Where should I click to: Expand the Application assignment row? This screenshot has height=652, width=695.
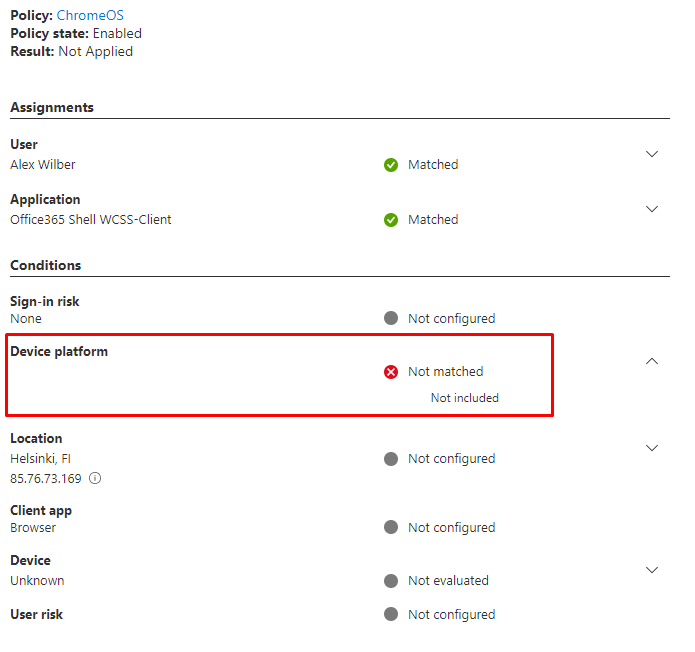click(652, 209)
